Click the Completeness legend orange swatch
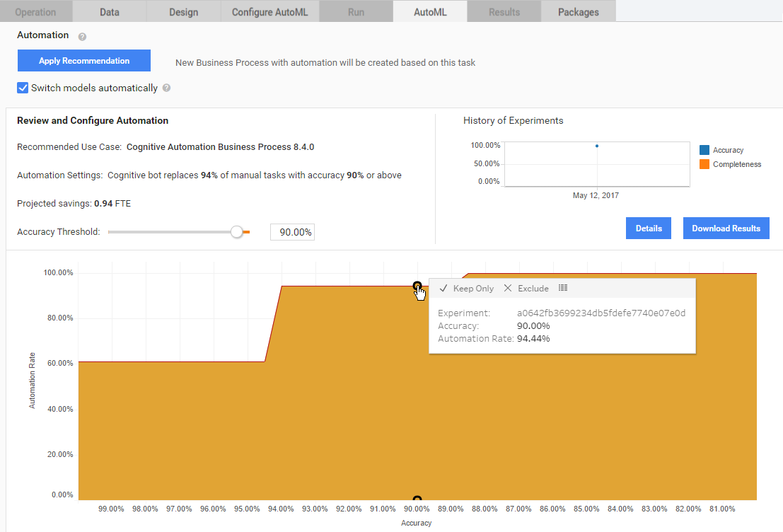 pyautogui.click(x=704, y=164)
